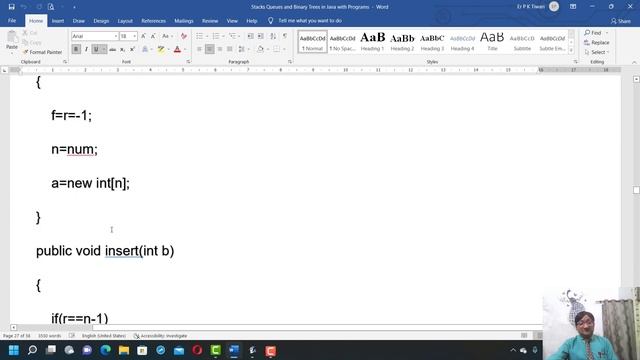
Task: Expand the Styles gallery More arrow
Action: (571, 50)
